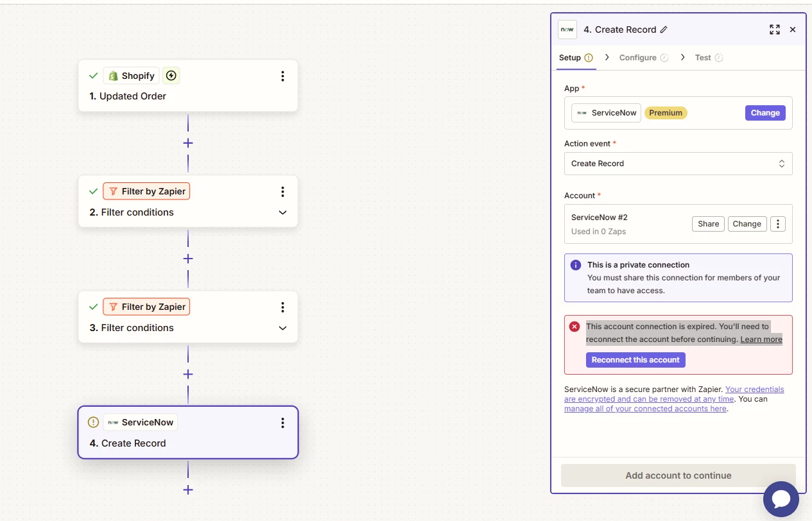
Task: Expand the step panel to full screen
Action: point(775,30)
